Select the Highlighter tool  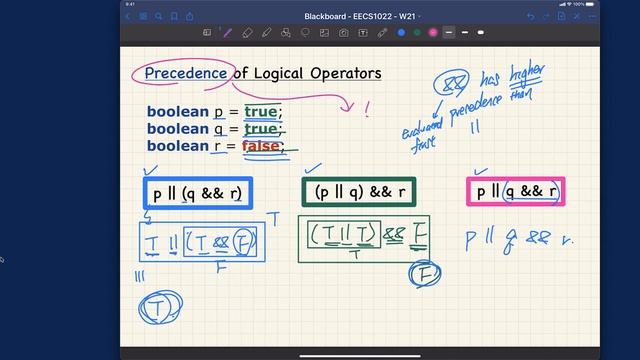click(267, 33)
